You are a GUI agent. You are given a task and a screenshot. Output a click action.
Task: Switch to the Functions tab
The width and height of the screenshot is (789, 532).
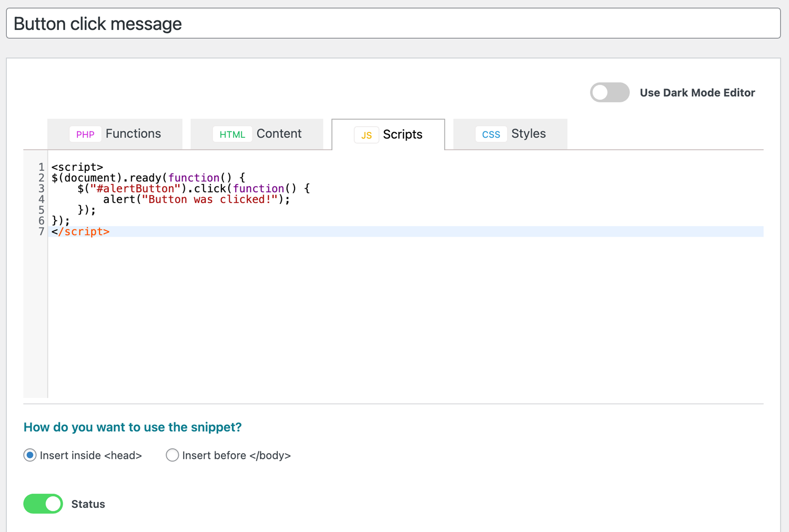pos(133,134)
